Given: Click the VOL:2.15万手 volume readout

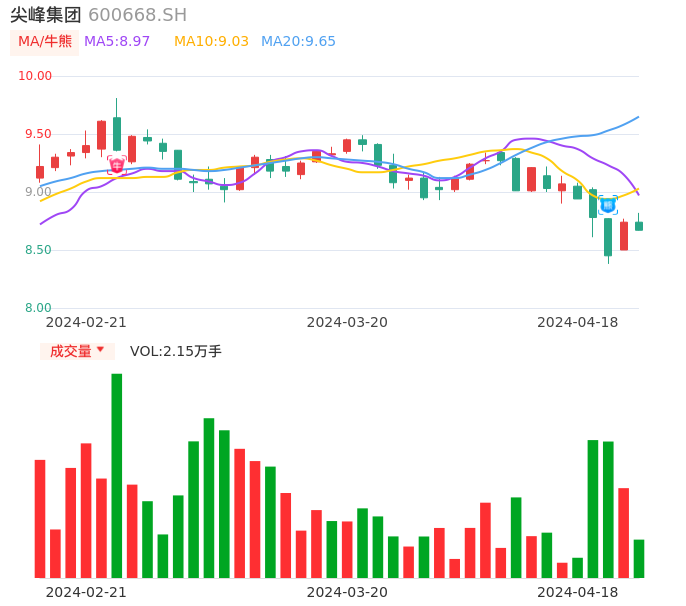Looking at the screenshot, I should click(x=175, y=351).
